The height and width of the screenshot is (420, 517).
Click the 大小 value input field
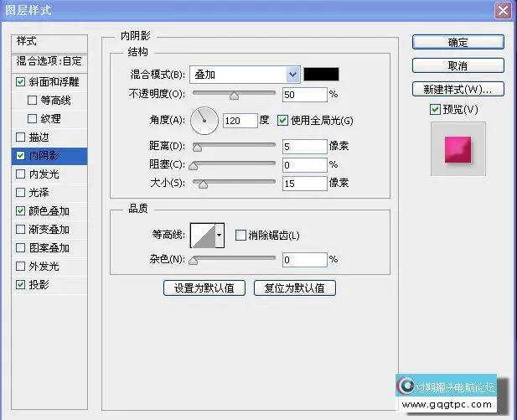pyautogui.click(x=304, y=184)
